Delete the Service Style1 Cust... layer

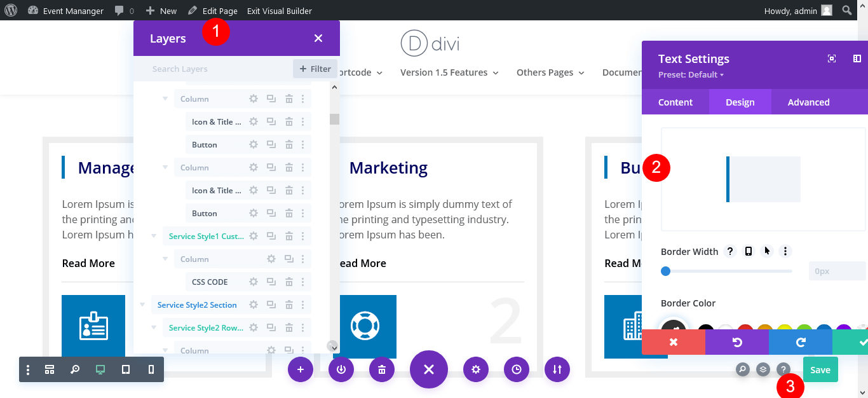tap(288, 236)
